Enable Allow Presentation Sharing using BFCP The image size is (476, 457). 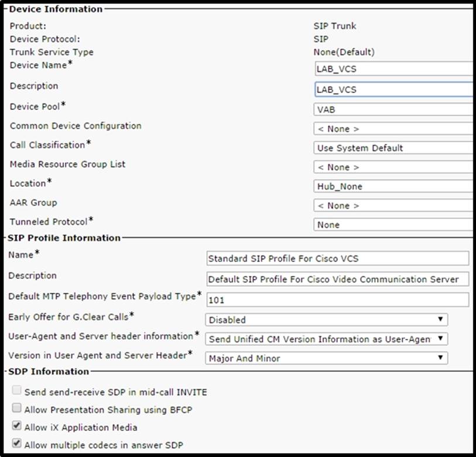[16, 409]
